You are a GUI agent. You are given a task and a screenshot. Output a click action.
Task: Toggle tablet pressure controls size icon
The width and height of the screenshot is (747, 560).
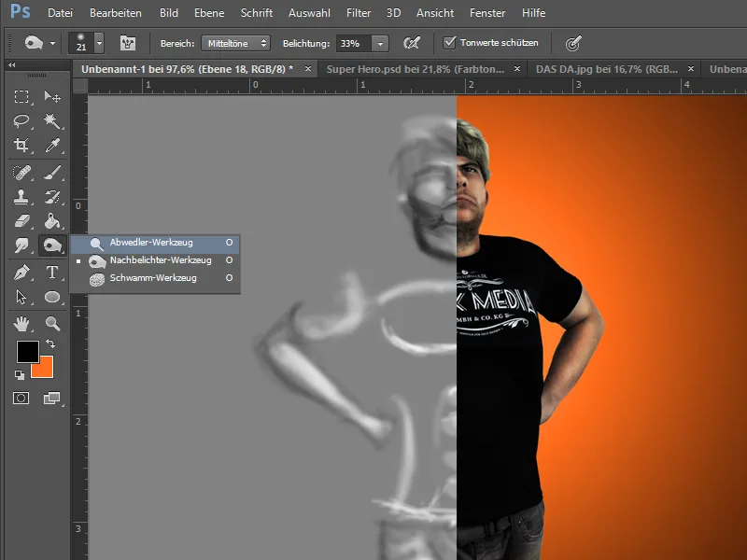click(573, 43)
